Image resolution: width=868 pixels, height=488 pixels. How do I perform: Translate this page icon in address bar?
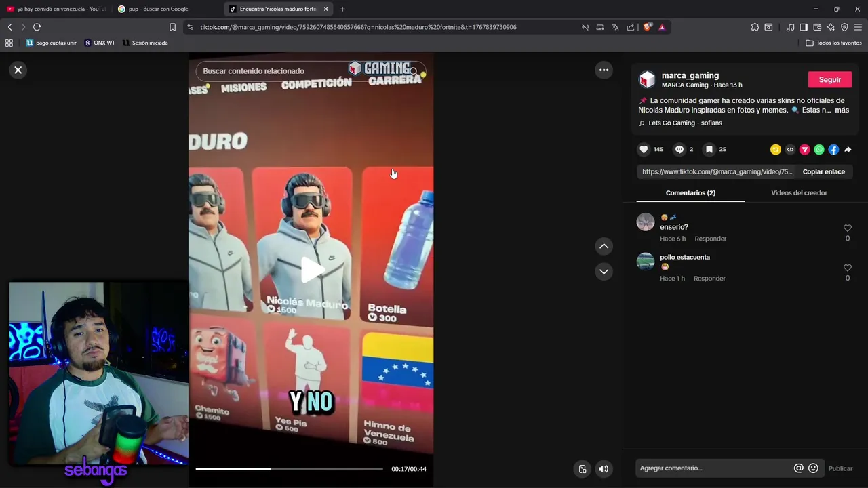coord(615,27)
